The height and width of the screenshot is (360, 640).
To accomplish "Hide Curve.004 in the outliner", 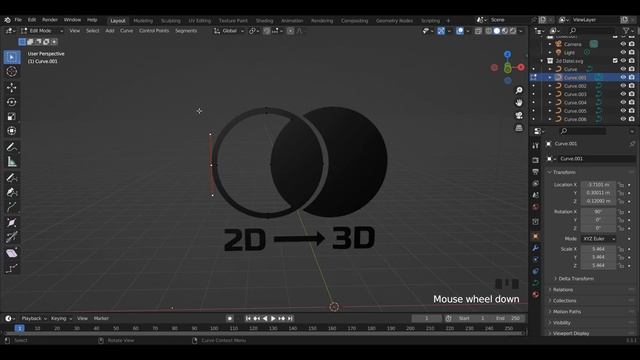I will click(x=623, y=102).
